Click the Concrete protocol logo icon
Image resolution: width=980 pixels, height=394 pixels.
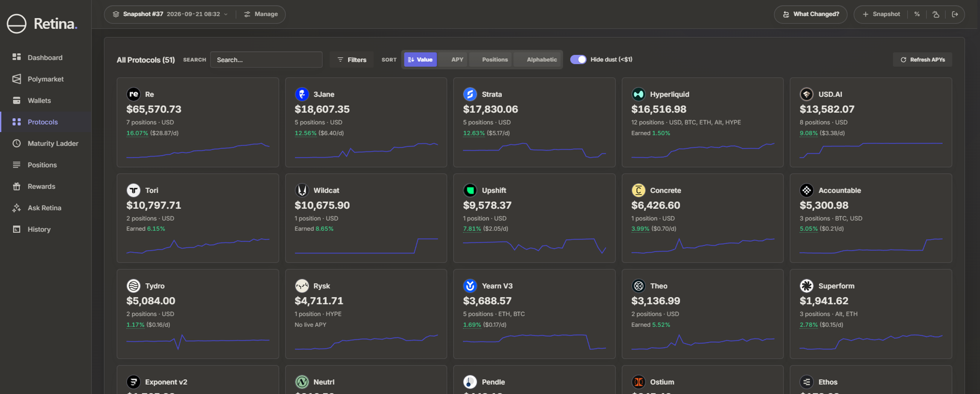pos(638,190)
